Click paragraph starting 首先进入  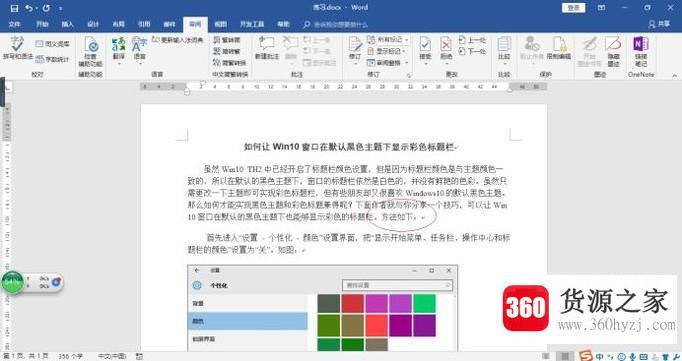(x=348, y=244)
